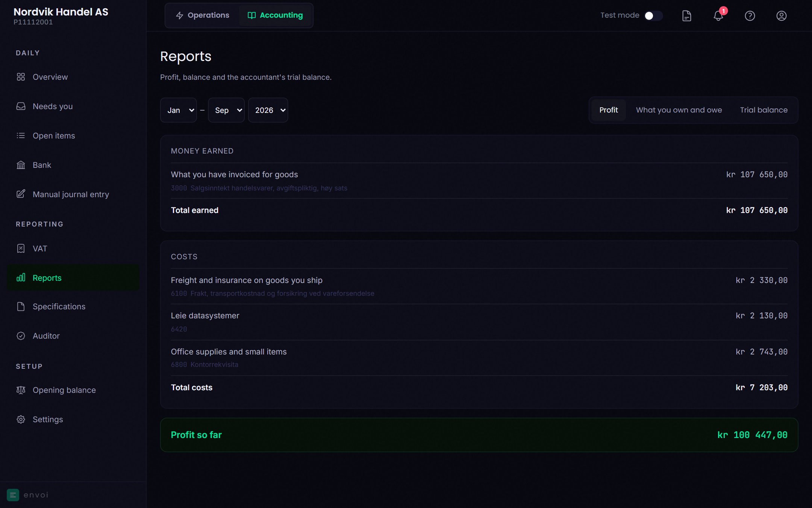Click the Office supplies and small items row
Screen dimensions: 812x508
[479, 358]
